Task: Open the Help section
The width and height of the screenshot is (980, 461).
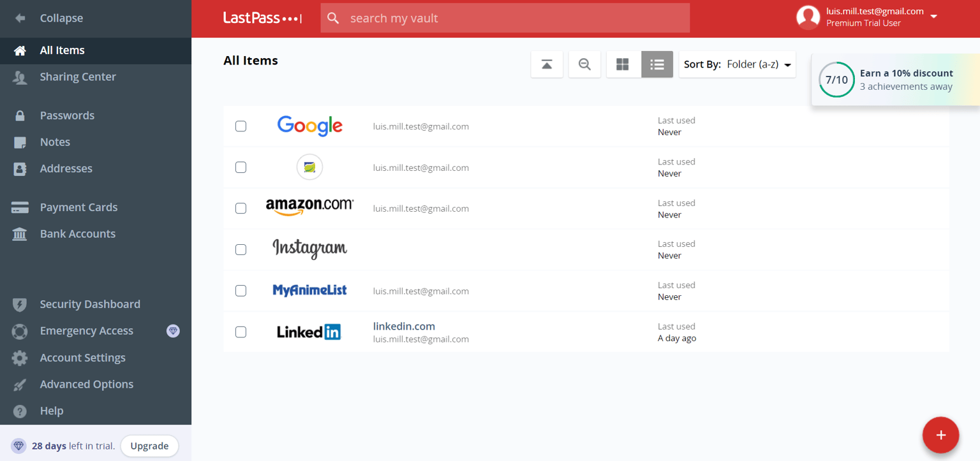Action: 51,411
